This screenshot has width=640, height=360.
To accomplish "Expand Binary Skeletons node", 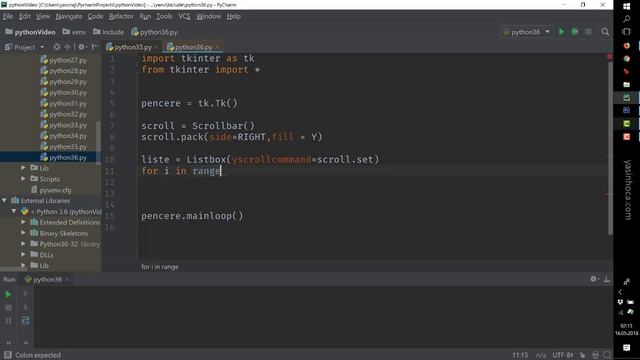I will point(23,233).
